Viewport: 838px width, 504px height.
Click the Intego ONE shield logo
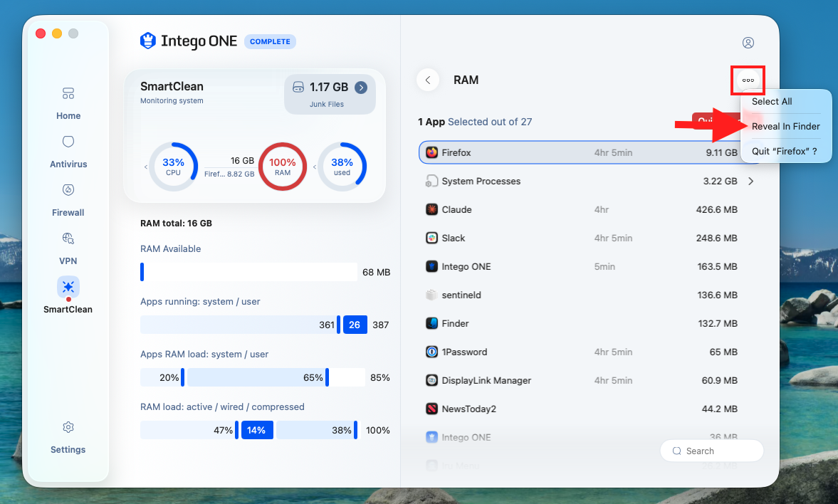click(x=147, y=41)
